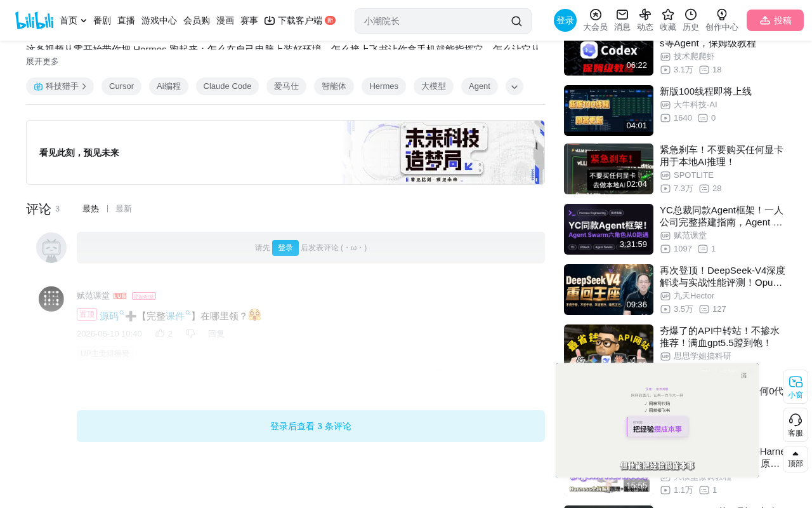Open the 直播 nav item

coord(126,20)
